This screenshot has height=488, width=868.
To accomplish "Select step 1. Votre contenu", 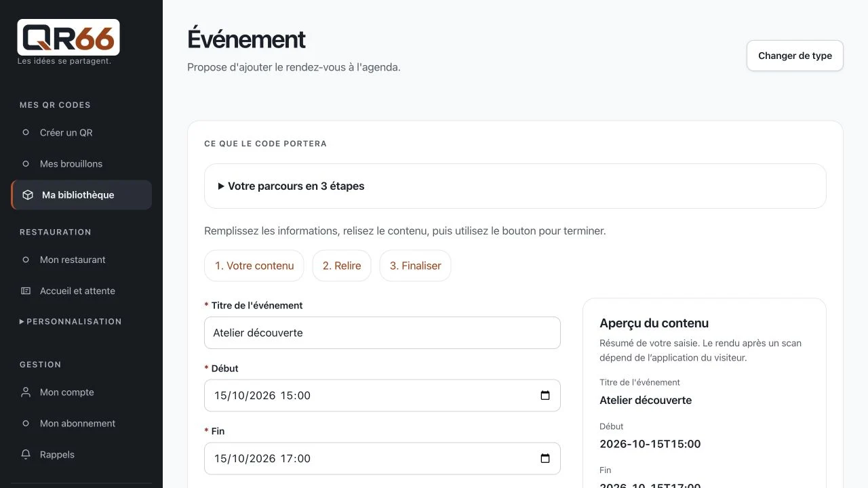I will click(x=254, y=266).
